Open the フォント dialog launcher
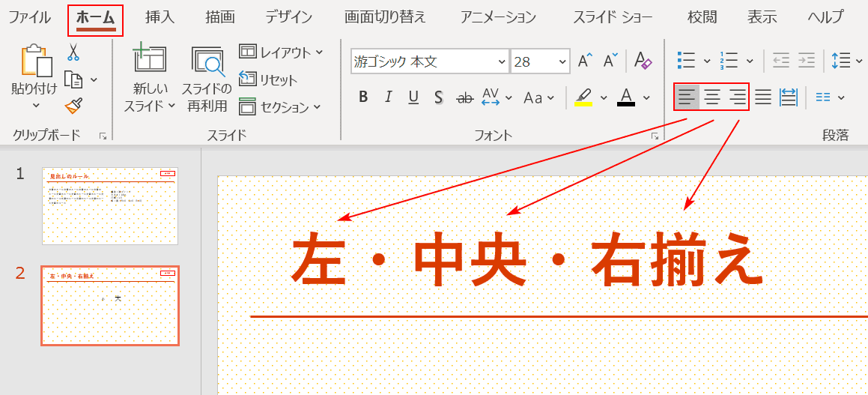This screenshot has height=395, width=868. point(655,136)
